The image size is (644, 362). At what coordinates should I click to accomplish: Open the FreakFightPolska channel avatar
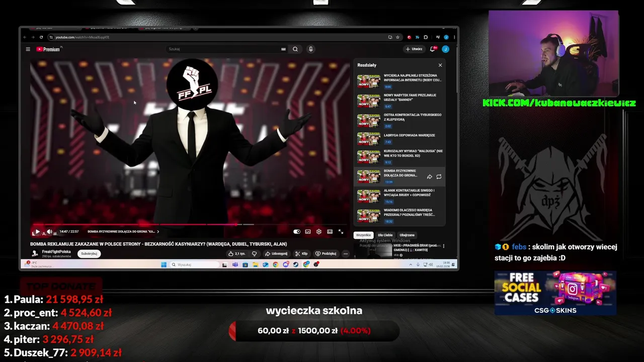pos(35,253)
